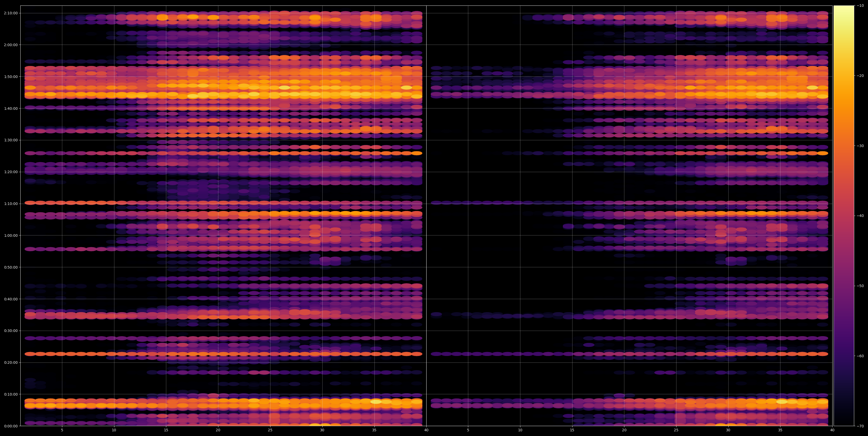Select x tick 15 of the left heatmap

click(166, 430)
